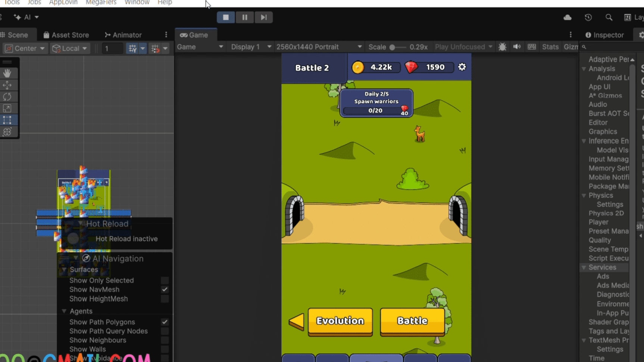Image resolution: width=644 pixels, height=362 pixels.
Task: Enable Show Walls checkbox
Action: point(165,349)
